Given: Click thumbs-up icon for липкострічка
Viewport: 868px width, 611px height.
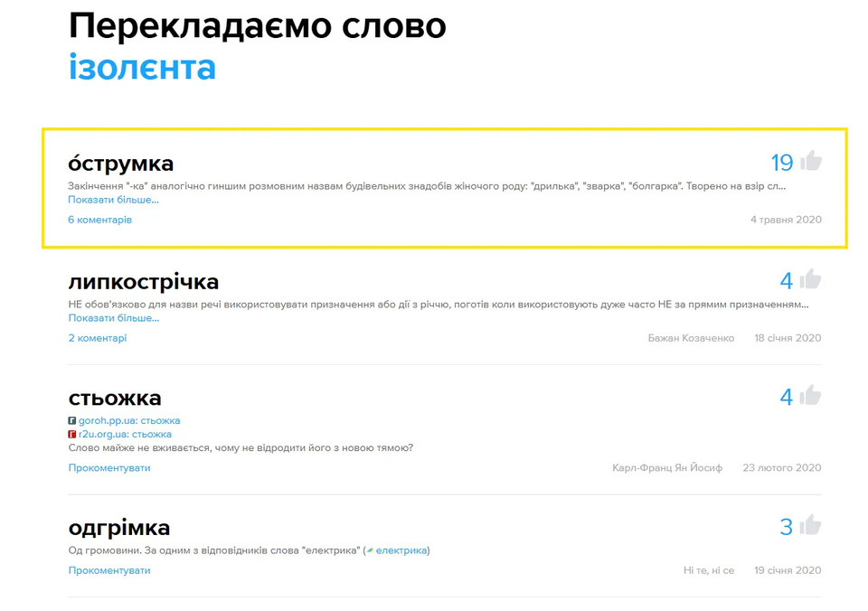Looking at the screenshot, I should coord(811,279).
